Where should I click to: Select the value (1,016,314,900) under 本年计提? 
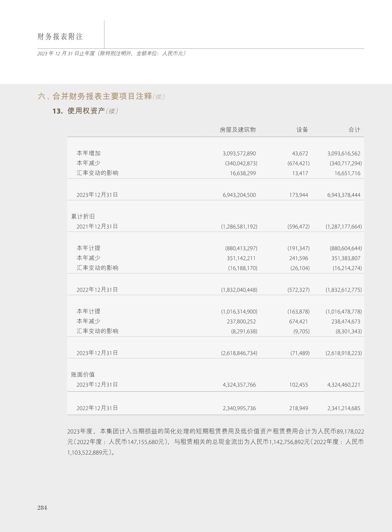click(239, 312)
